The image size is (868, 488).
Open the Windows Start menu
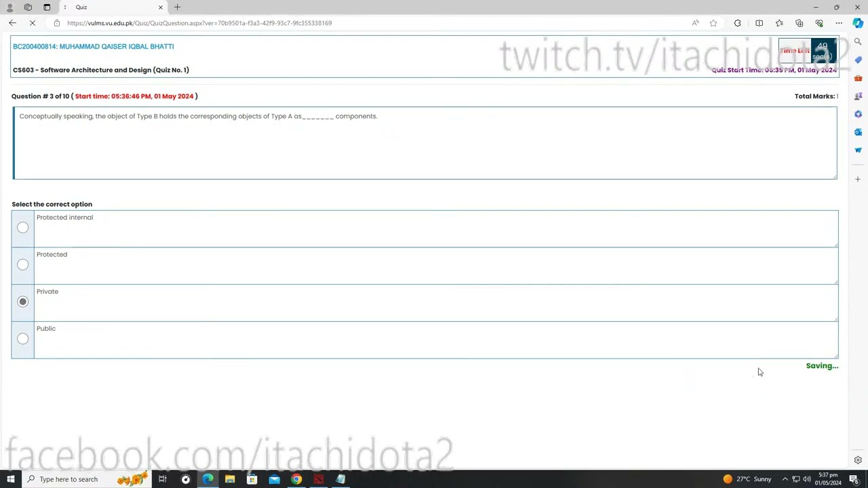click(x=10, y=479)
